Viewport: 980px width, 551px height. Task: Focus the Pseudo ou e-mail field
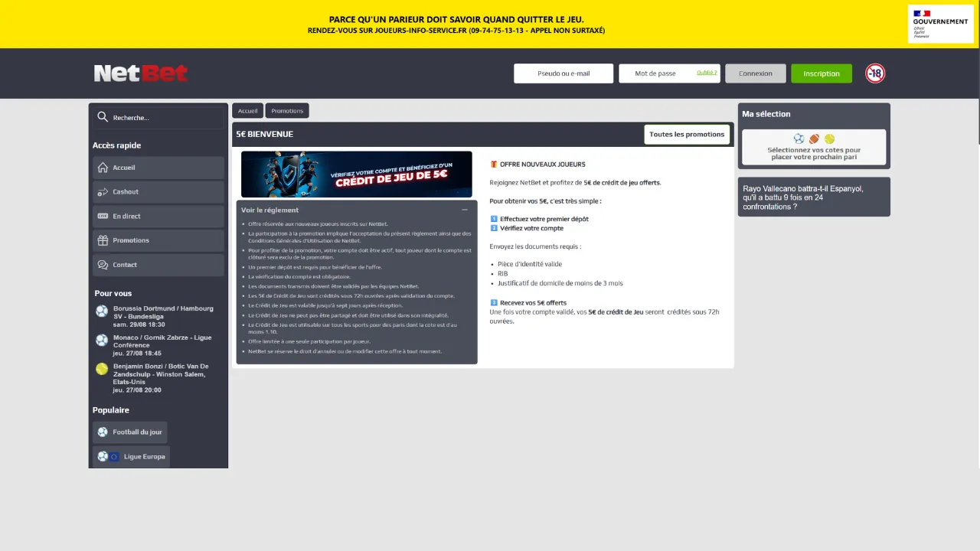point(563,73)
